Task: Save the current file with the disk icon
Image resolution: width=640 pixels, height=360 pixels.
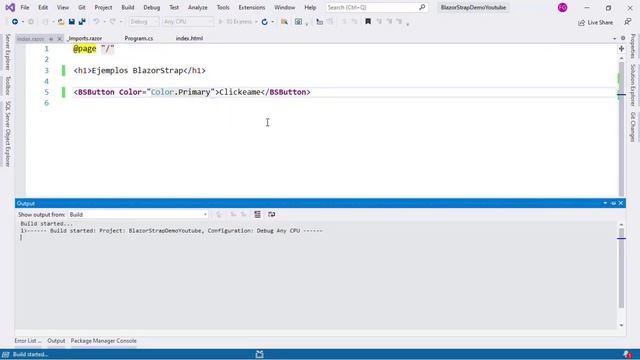Action: pos(71,22)
